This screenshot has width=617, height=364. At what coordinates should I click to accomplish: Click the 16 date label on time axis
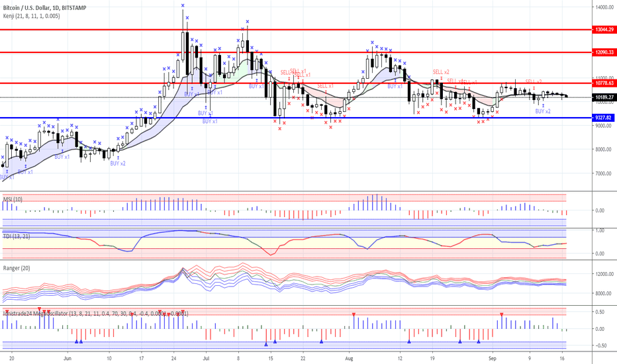pyautogui.click(x=562, y=359)
